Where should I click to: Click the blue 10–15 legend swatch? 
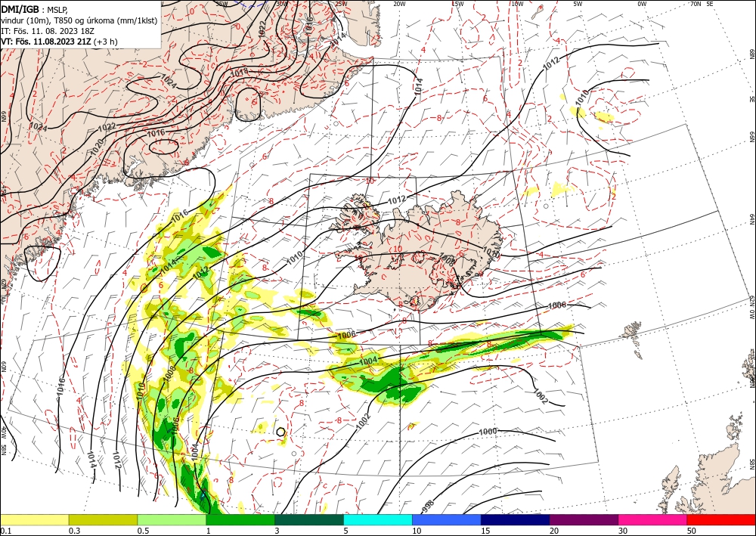click(x=447, y=520)
